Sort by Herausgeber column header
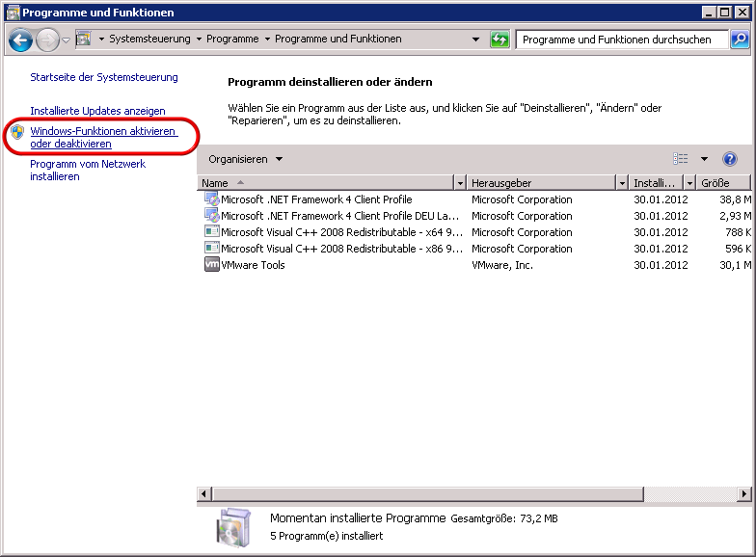 542,183
